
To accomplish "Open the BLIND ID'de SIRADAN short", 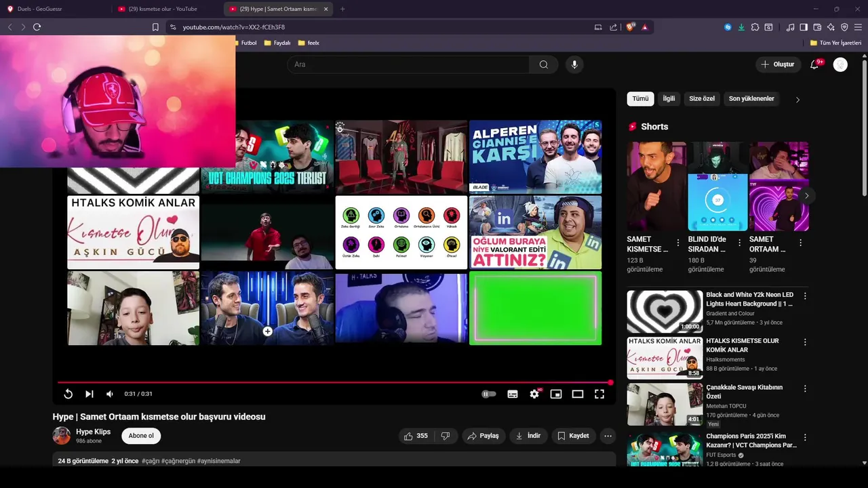I will (x=717, y=186).
